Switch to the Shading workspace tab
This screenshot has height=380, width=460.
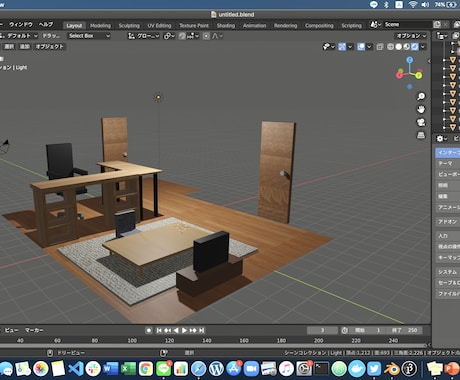tap(226, 25)
